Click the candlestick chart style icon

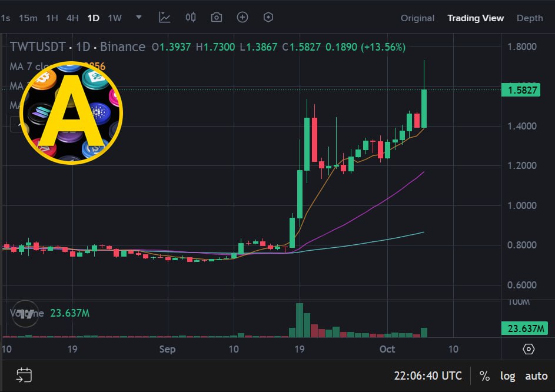click(191, 17)
